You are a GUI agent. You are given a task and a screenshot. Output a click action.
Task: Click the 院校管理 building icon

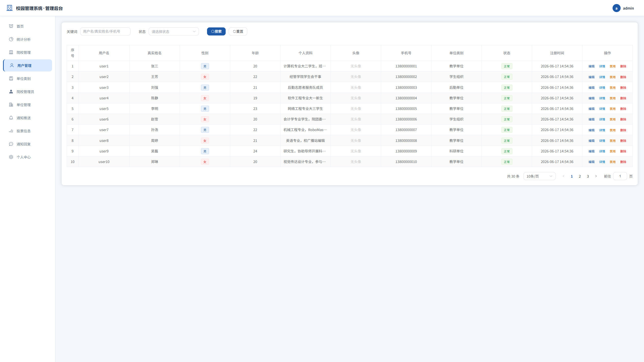[11, 52]
